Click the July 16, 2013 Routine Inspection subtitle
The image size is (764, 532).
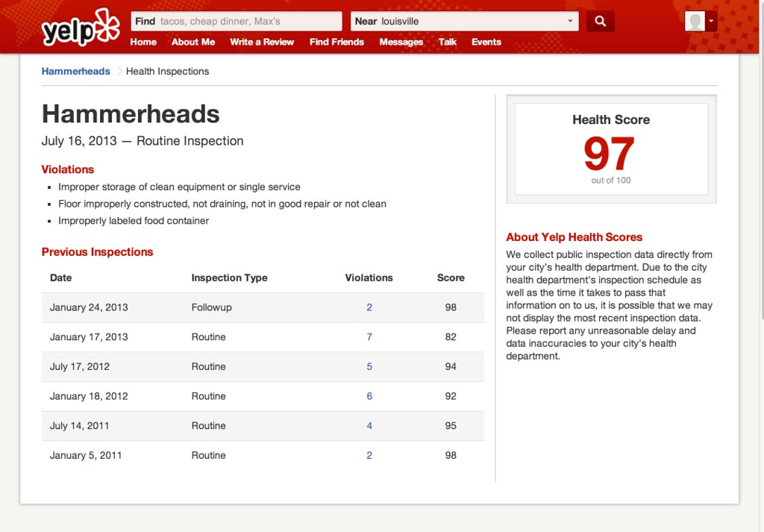pyautogui.click(x=143, y=141)
